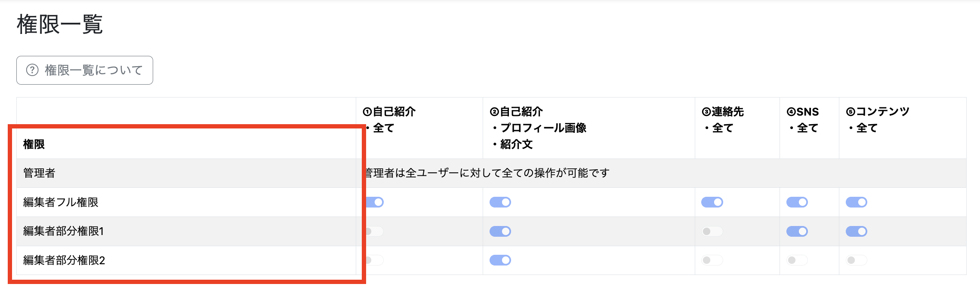The height and width of the screenshot is (287, 980).
Task: Open the 権限一覧について help button
Action: click(85, 70)
